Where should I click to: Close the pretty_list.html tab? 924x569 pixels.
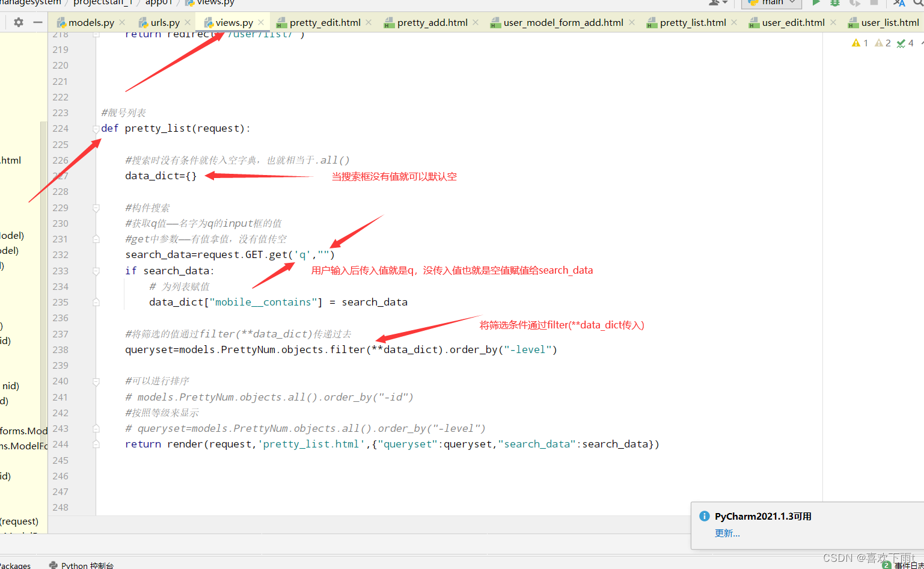click(x=734, y=22)
